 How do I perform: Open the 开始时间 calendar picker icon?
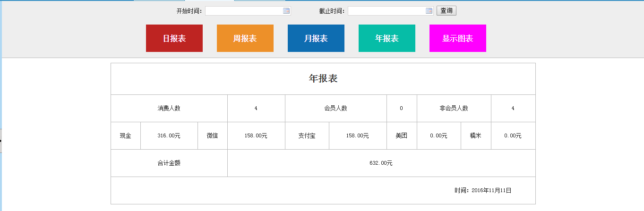click(286, 11)
